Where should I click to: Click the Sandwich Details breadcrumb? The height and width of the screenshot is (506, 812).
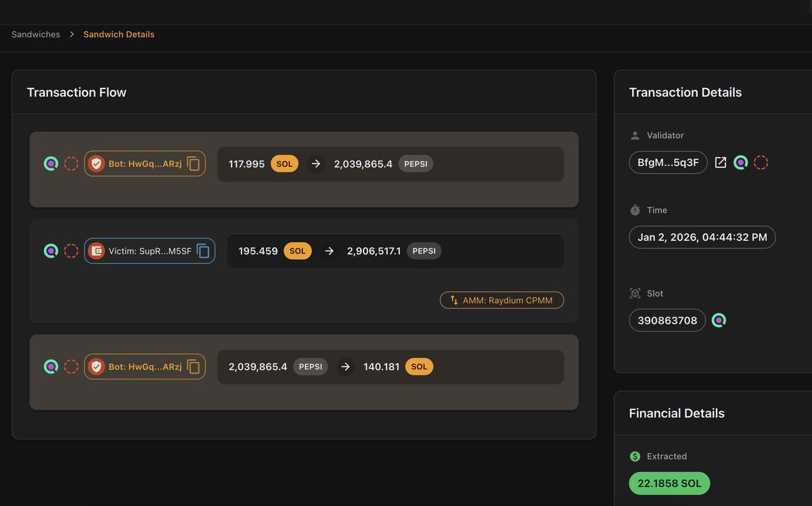click(x=119, y=34)
